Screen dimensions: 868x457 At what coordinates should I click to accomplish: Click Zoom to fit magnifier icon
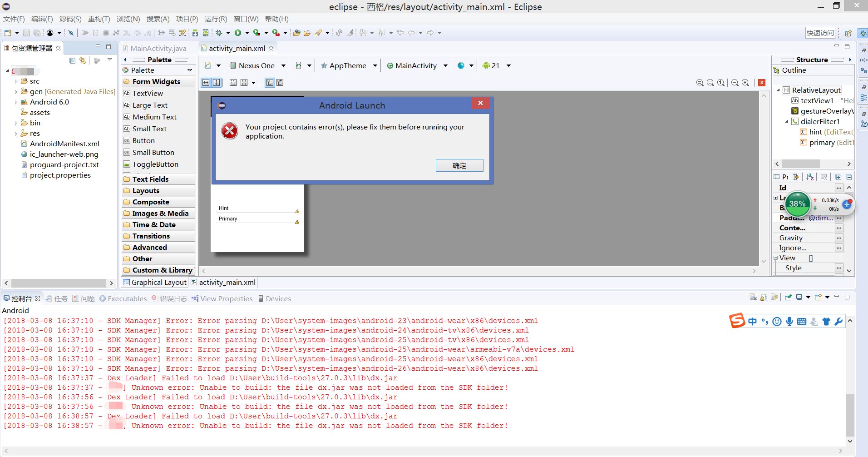tap(710, 83)
